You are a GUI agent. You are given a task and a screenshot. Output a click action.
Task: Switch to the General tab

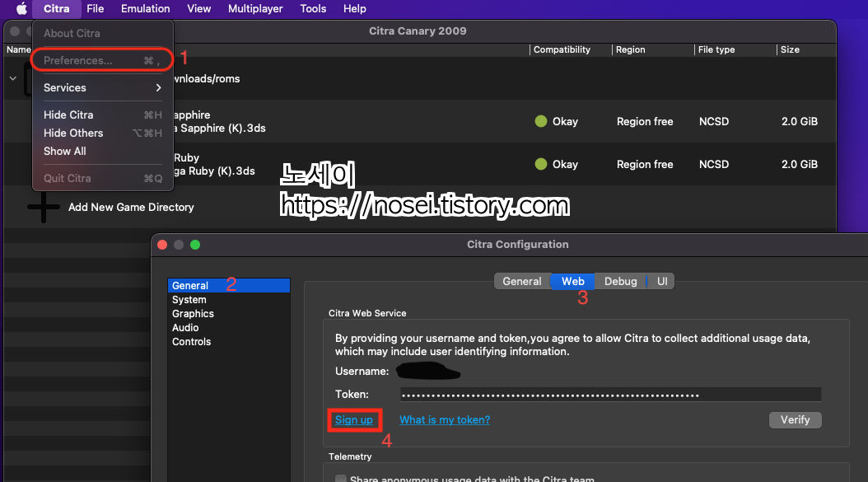pos(522,282)
